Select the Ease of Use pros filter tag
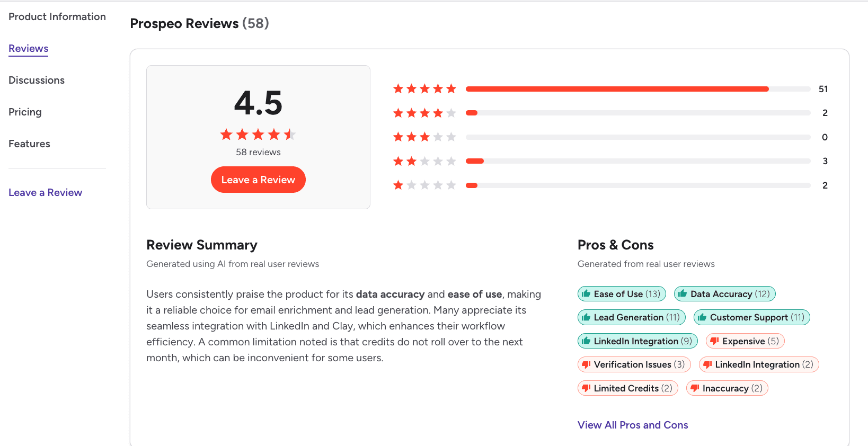The height and width of the screenshot is (446, 868). click(x=622, y=293)
